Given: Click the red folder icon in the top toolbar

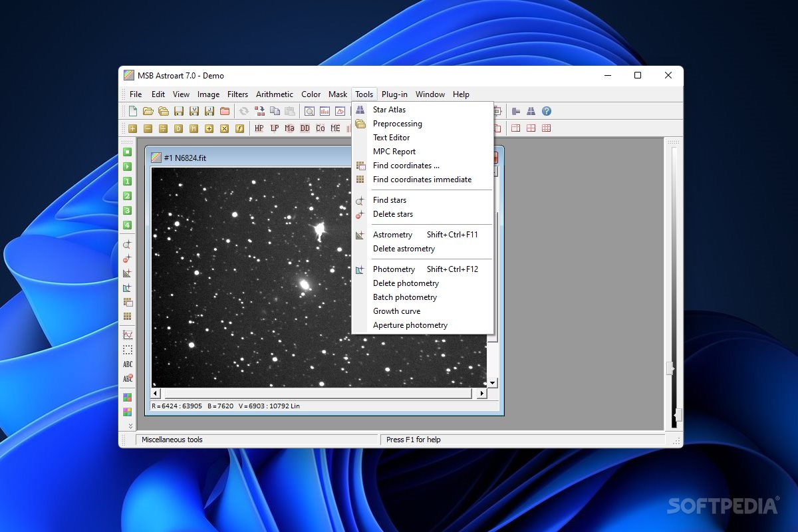Looking at the screenshot, I should [225, 111].
